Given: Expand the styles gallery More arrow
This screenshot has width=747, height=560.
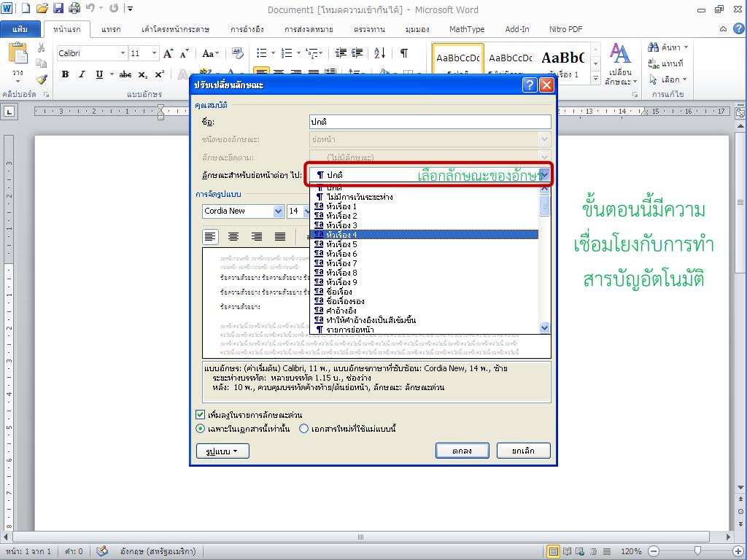Looking at the screenshot, I should tap(595, 78).
